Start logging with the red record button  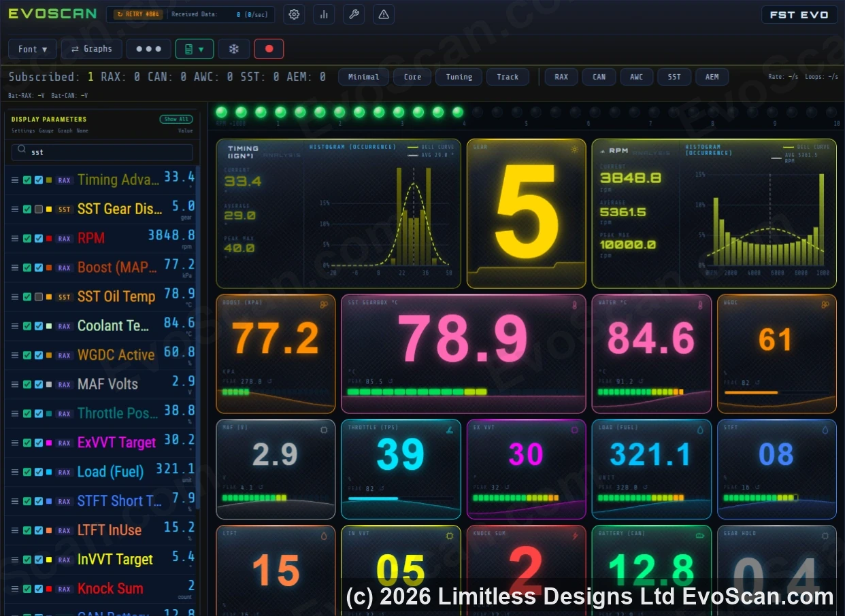click(x=269, y=49)
